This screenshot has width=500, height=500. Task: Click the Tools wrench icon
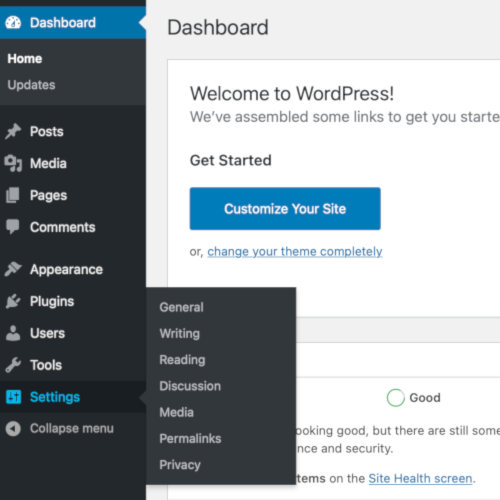13,365
